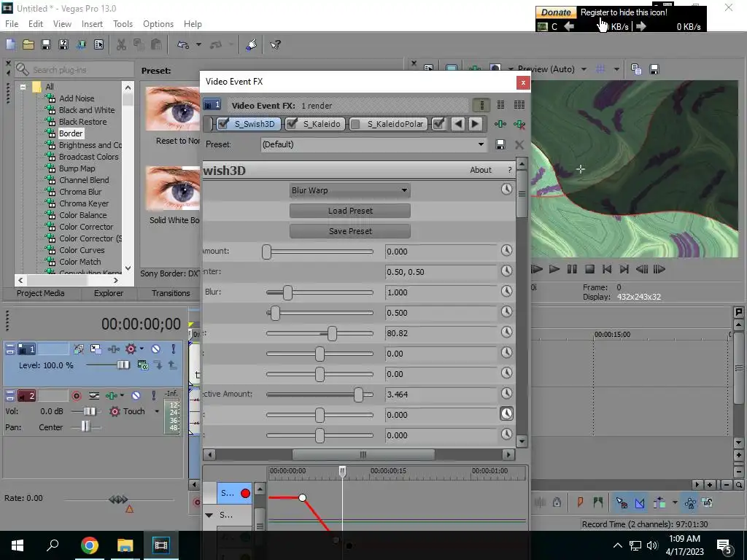Open the File menu
The image size is (747, 560).
click(12, 24)
